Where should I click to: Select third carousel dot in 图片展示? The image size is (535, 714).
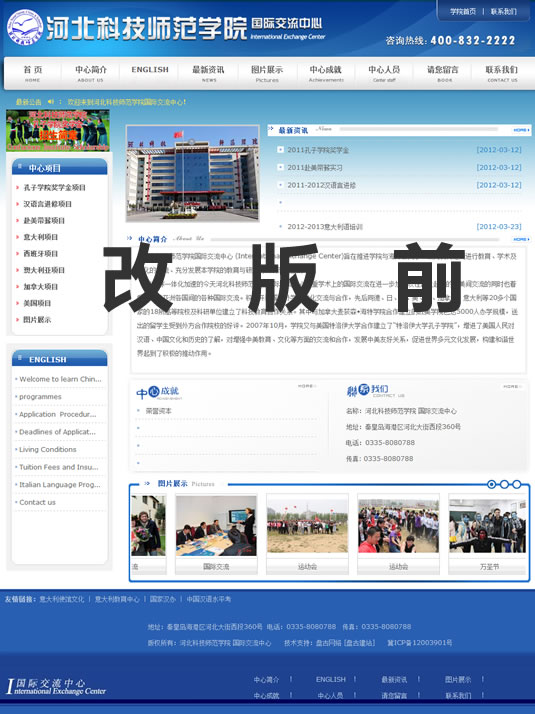[x=517, y=484]
